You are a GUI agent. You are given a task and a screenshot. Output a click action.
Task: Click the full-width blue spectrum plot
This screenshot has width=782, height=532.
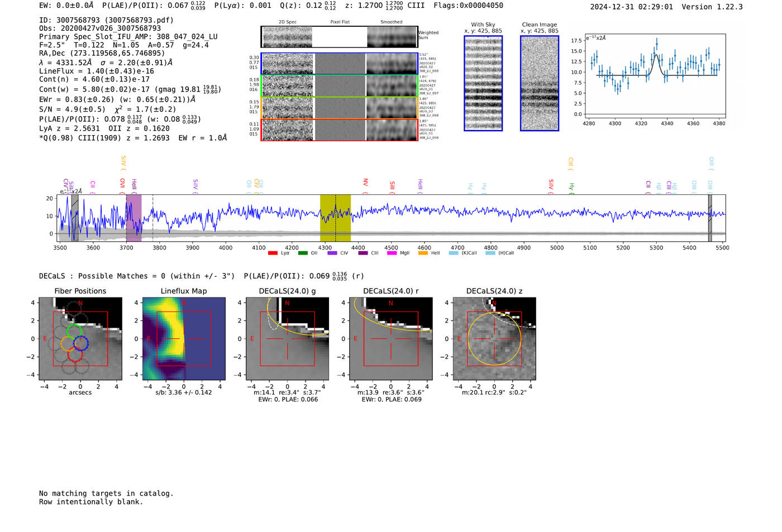(392, 218)
